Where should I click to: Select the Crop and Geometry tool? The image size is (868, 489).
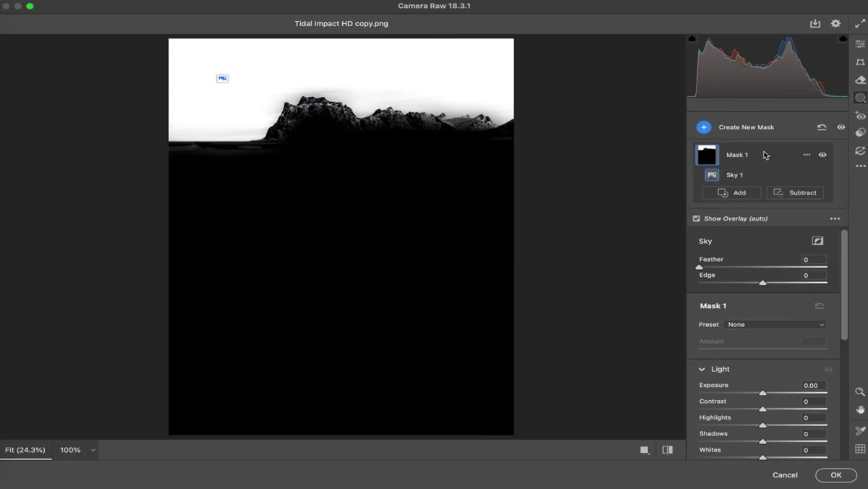click(x=860, y=62)
